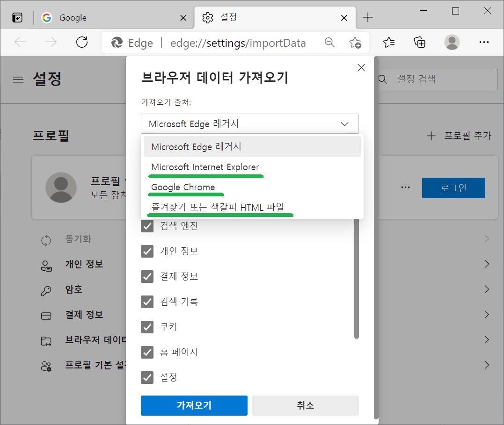This screenshot has width=504, height=425.
Task: Close the 설정 tab
Action: [344, 18]
